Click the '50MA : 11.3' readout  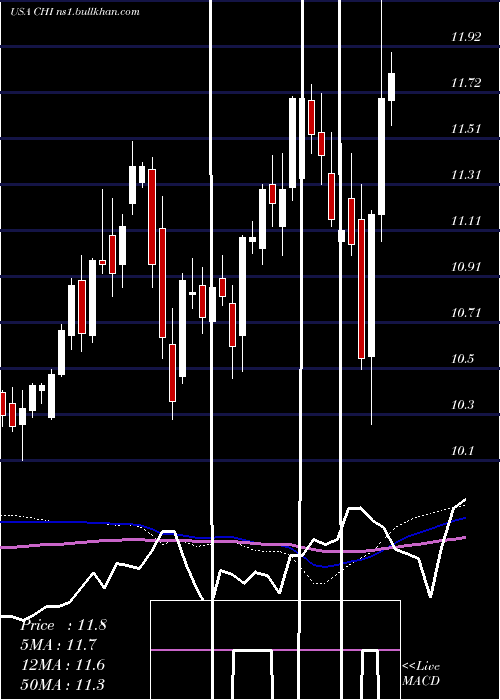62,684
